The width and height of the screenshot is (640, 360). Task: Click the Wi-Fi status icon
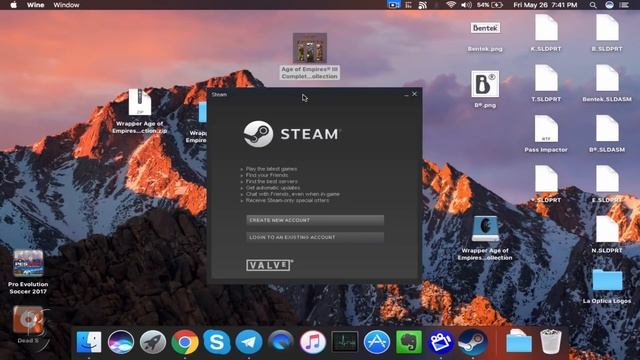pos(451,5)
